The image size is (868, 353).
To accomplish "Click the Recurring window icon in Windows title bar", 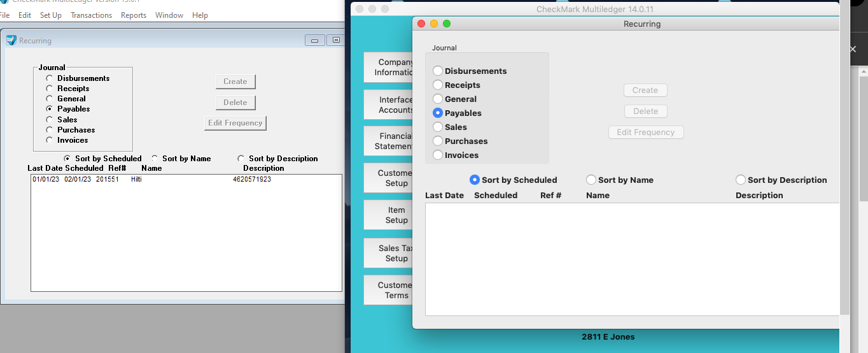I will [11, 41].
